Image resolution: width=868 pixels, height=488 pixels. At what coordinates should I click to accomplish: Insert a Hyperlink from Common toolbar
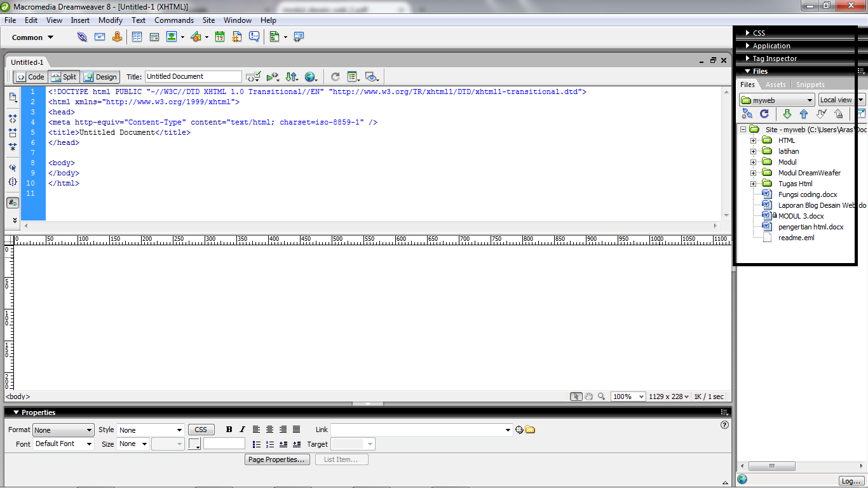(x=82, y=37)
